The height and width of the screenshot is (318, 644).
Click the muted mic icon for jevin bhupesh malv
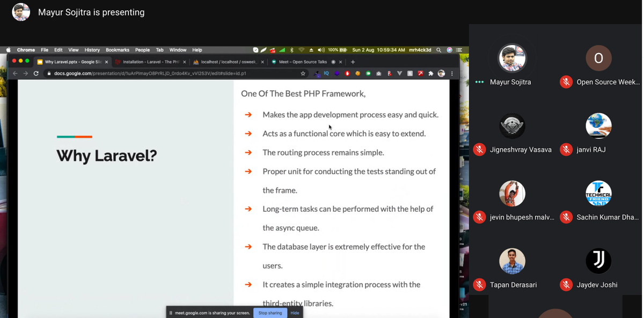tap(479, 217)
